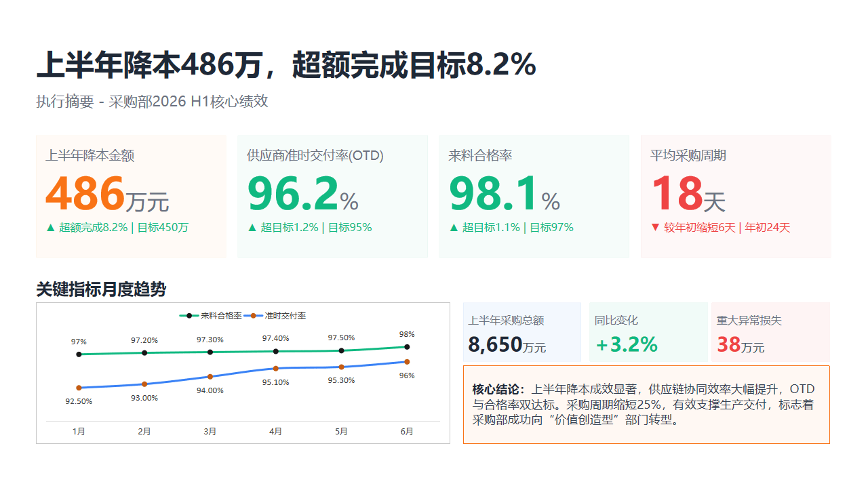
Task: Select the 95.10% April data point
Action: point(275,369)
